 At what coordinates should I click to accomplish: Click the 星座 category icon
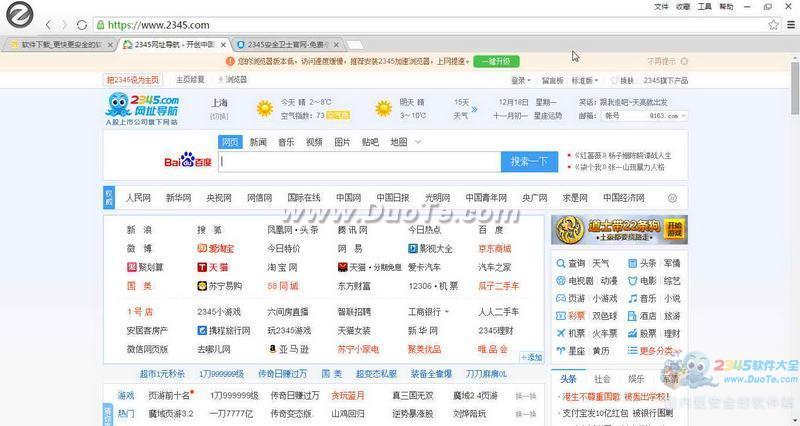point(561,350)
